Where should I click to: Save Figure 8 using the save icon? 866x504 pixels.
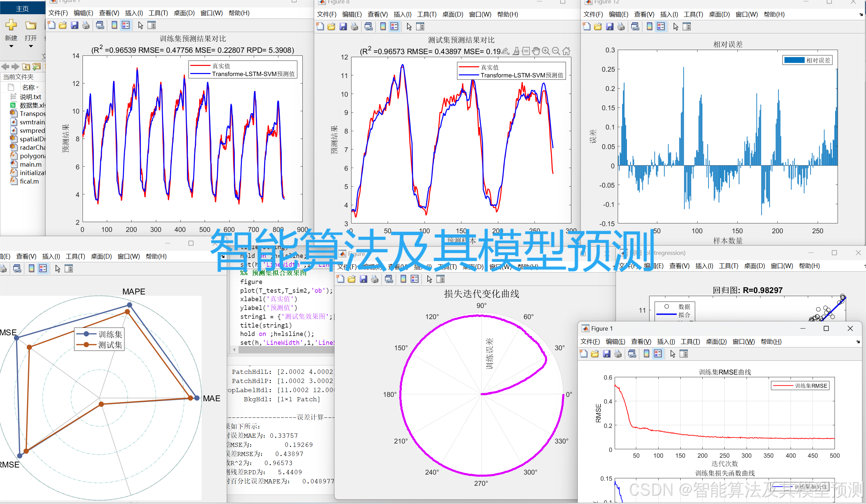click(x=343, y=26)
